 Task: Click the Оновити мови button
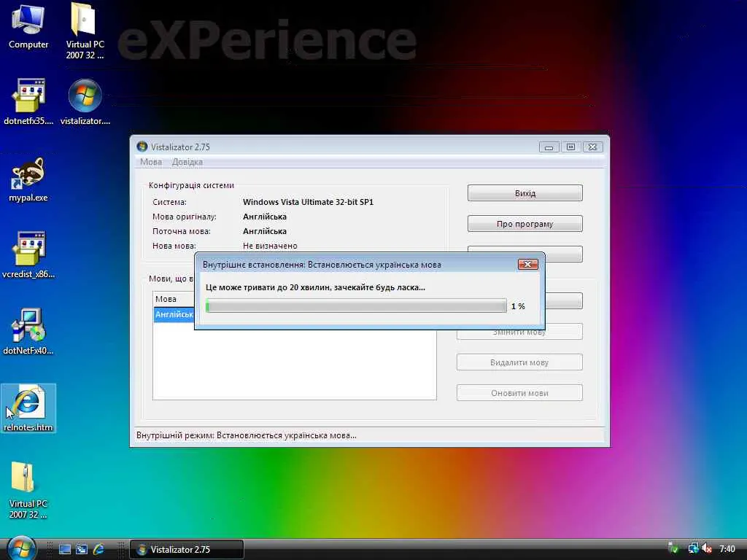(519, 393)
